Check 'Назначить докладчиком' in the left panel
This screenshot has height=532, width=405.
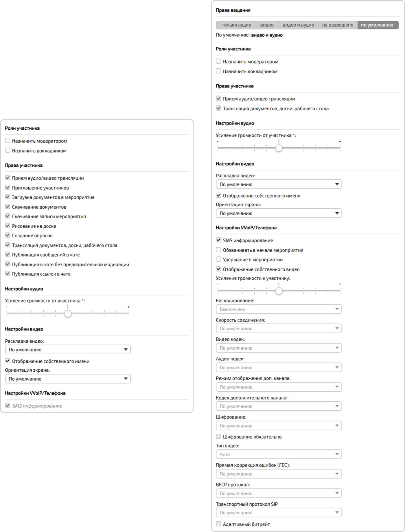[8, 151]
